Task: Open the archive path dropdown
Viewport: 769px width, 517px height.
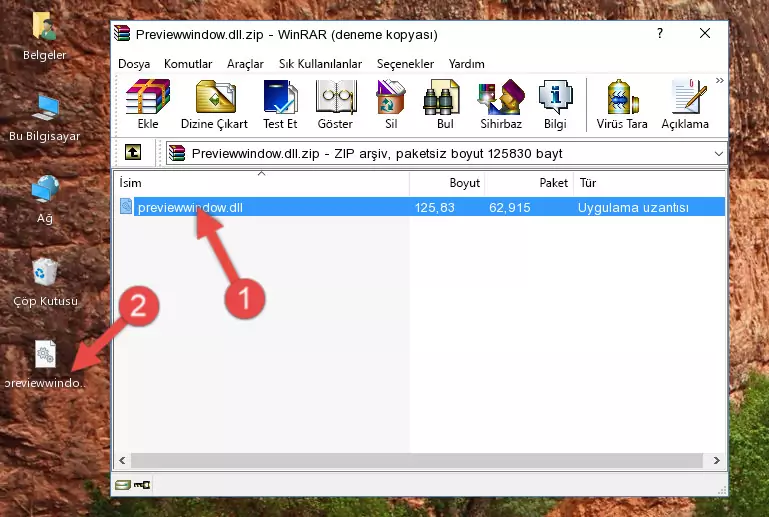Action: coord(718,154)
